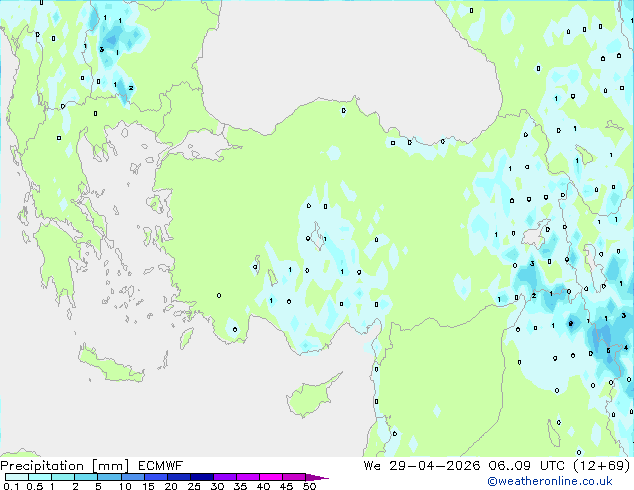Click the 30 legend scale label
Screen dimensions: 634x490
click(217, 486)
